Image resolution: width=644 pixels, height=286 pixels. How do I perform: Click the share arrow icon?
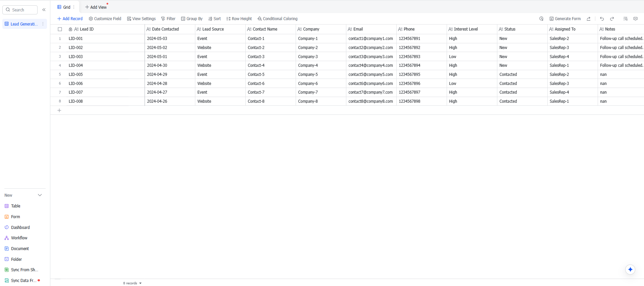pos(589,19)
